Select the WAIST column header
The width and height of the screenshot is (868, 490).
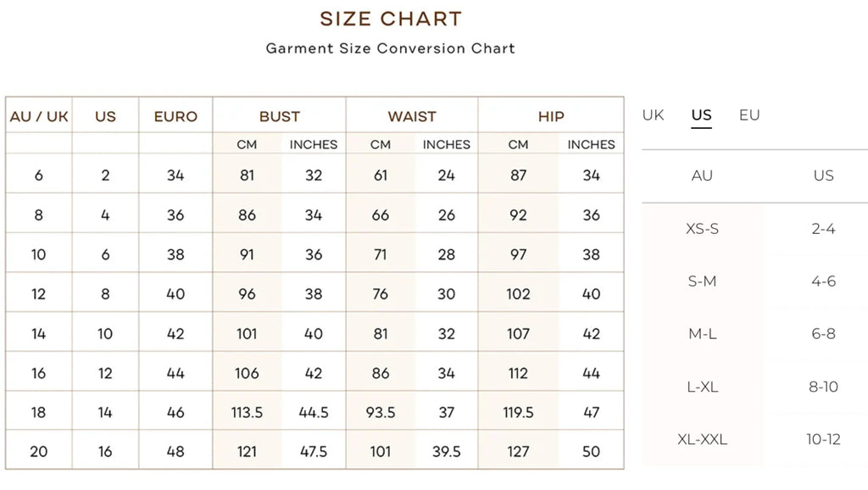(x=412, y=117)
